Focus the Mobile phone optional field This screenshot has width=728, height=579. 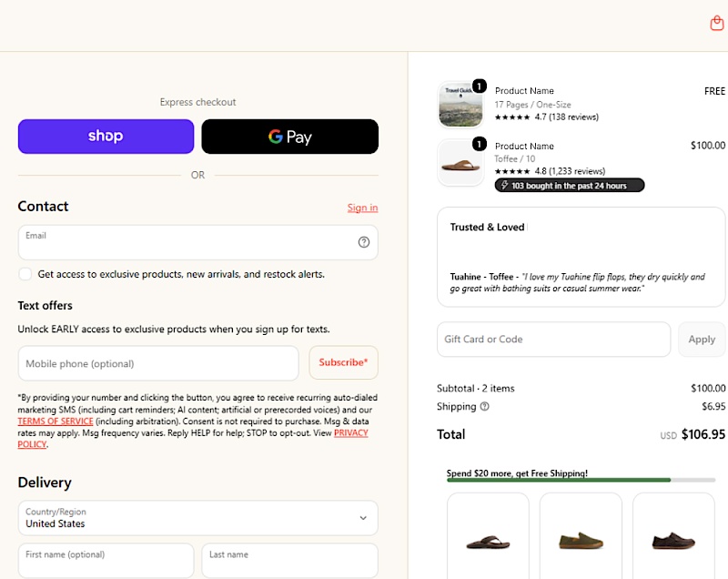tap(158, 363)
